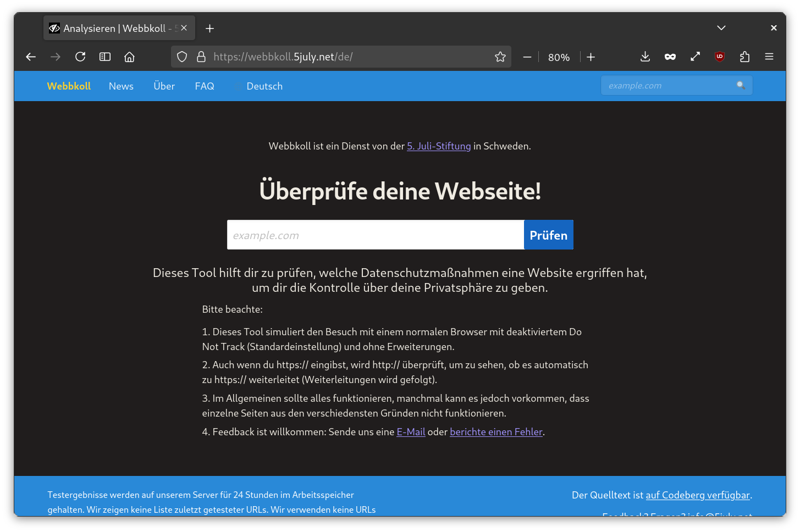
Task: Open tracking protection shield info
Action: tap(182, 57)
